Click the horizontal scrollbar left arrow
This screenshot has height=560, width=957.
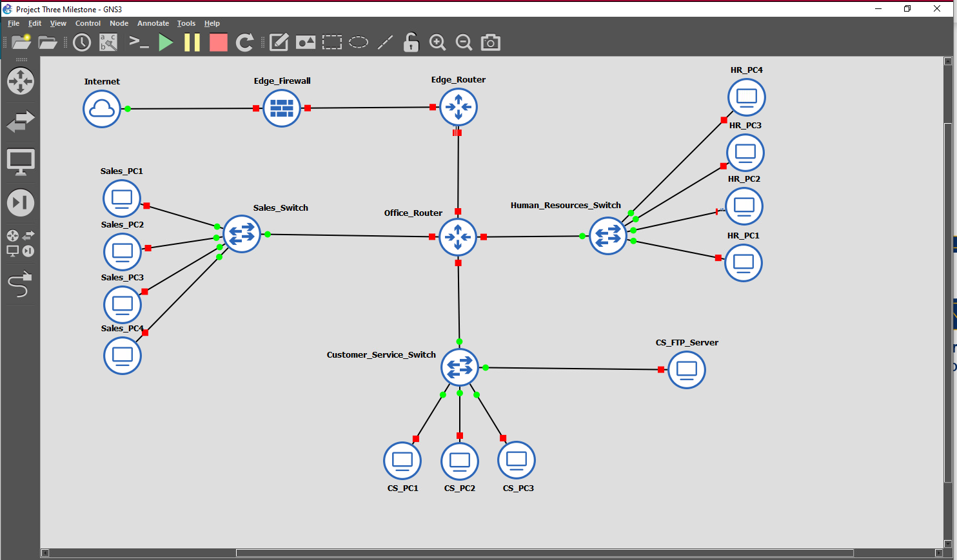(45, 553)
